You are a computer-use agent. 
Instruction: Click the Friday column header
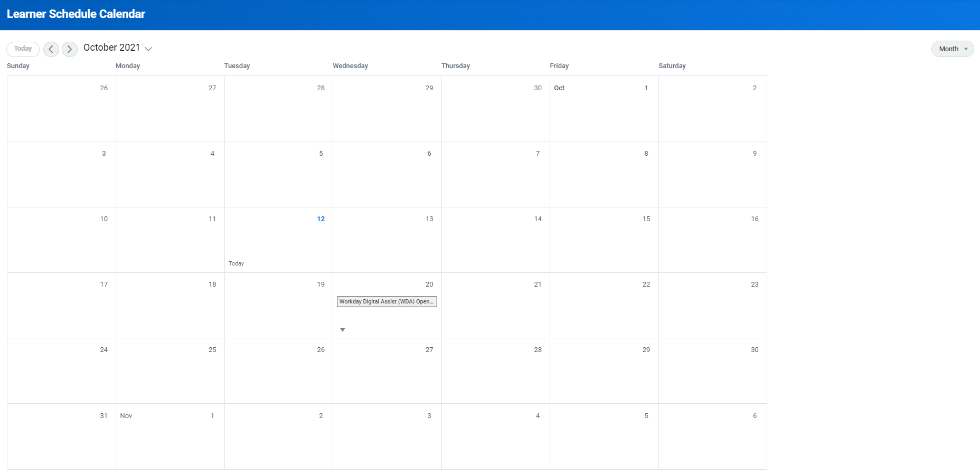[x=559, y=66]
